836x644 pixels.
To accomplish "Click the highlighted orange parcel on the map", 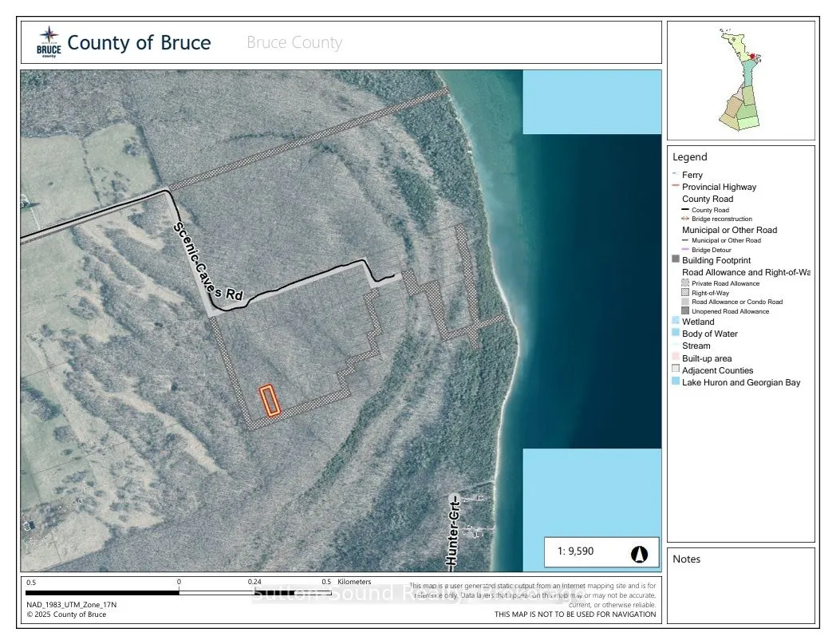I will coord(270,399).
